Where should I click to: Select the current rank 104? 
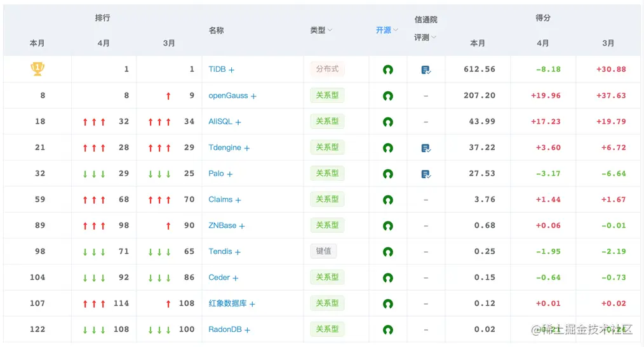coord(37,277)
